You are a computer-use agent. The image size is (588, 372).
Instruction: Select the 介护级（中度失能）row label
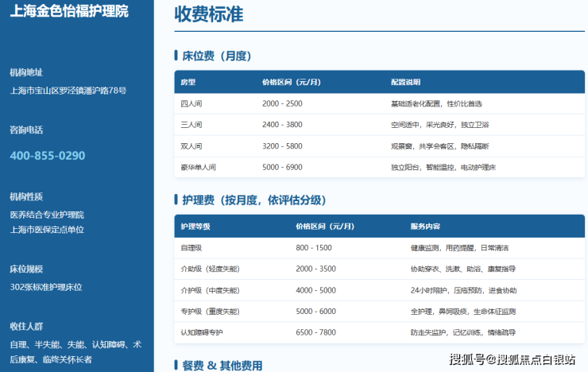pyautogui.click(x=210, y=290)
